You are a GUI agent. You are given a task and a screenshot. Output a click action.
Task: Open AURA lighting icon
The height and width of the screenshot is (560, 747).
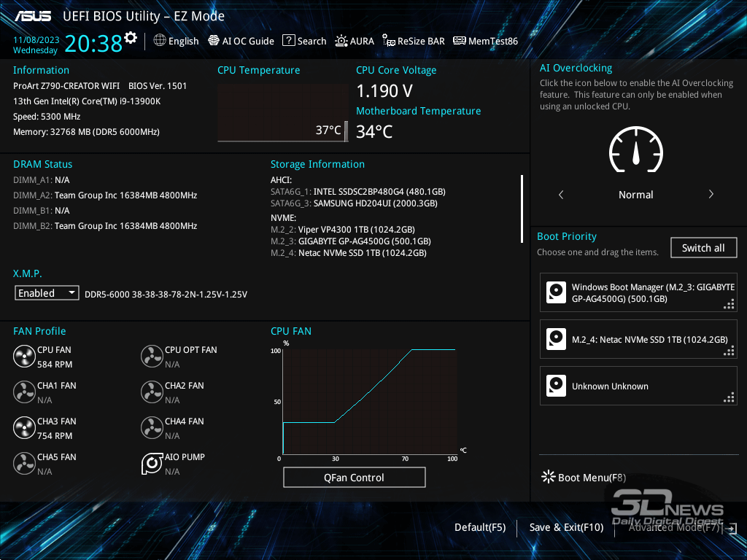[x=341, y=41]
